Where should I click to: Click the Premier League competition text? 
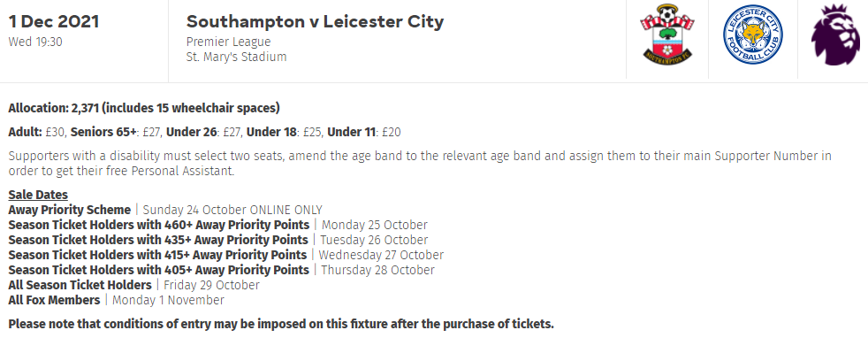[x=229, y=42]
